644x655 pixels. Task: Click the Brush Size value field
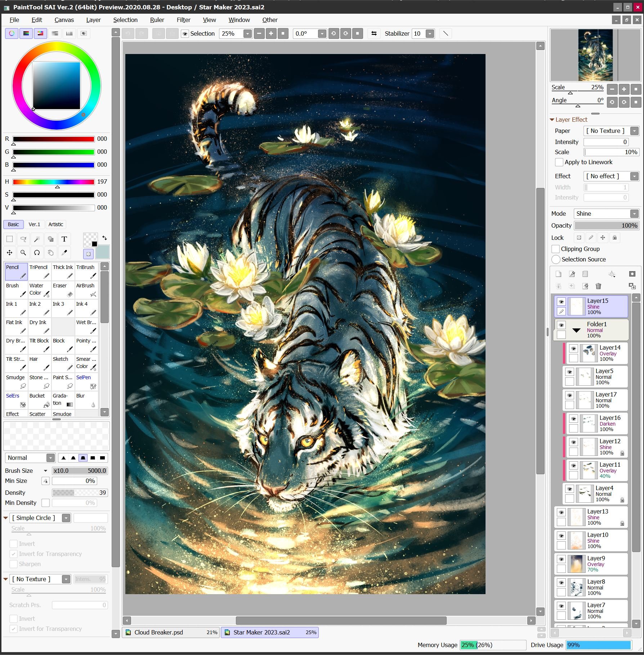coord(80,471)
